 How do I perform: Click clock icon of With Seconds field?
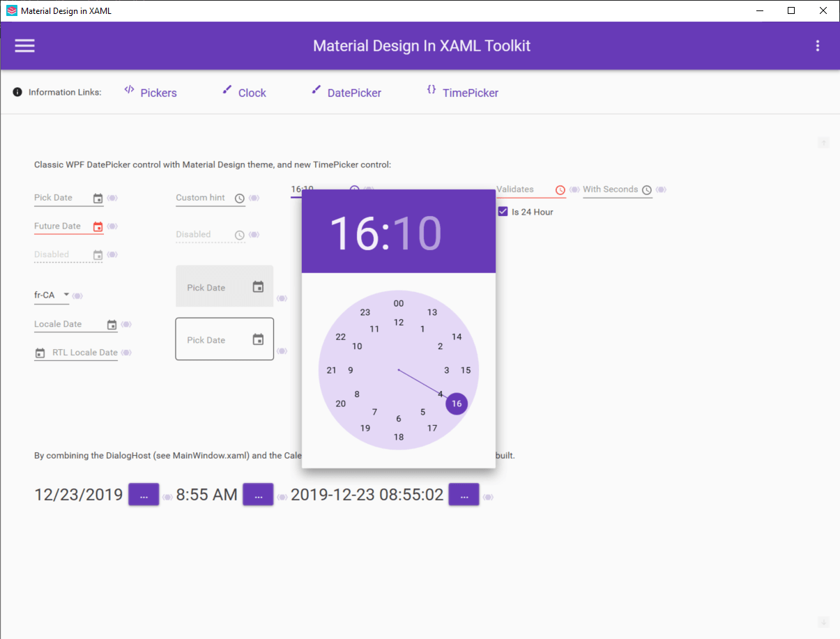tap(647, 190)
